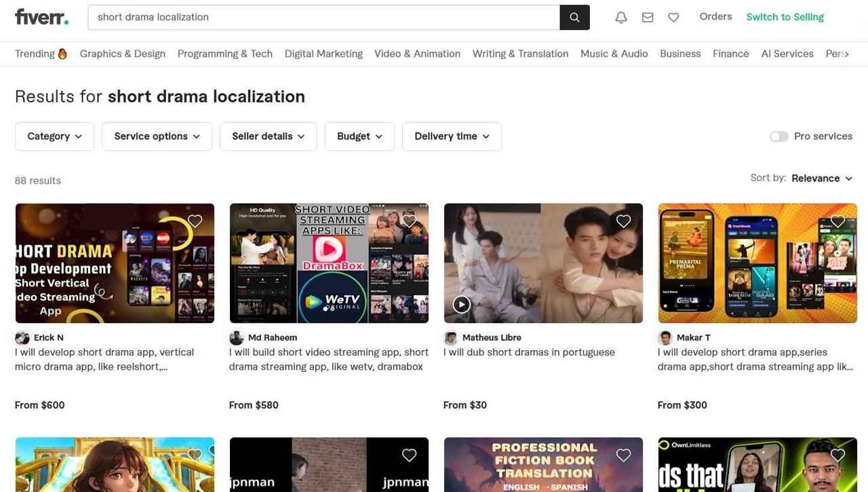Open the 'dub short dramas in portuguese' gig title

529,352
